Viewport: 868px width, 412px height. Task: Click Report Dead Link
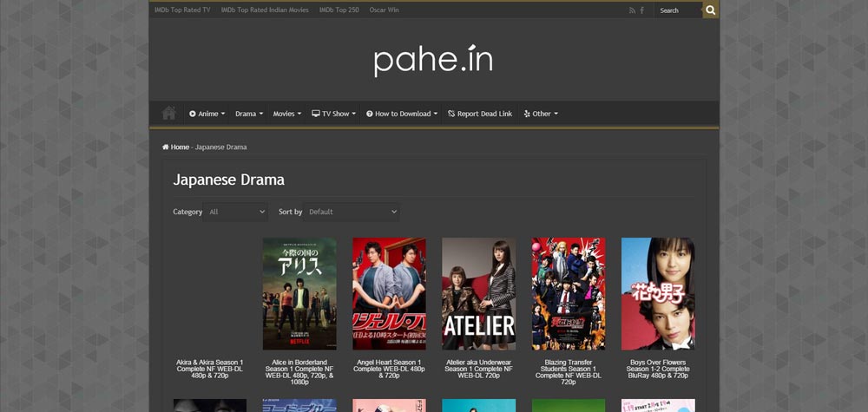click(480, 114)
